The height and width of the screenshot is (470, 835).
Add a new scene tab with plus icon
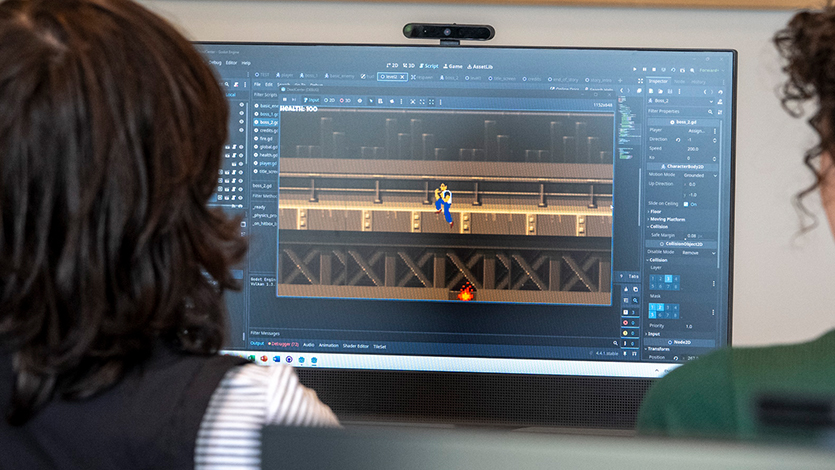click(x=620, y=80)
